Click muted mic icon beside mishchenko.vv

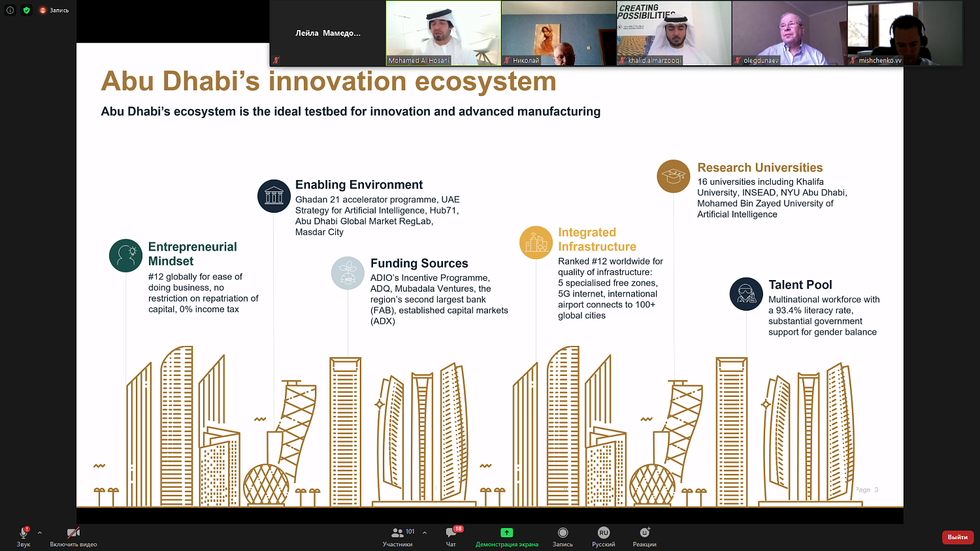coord(853,61)
